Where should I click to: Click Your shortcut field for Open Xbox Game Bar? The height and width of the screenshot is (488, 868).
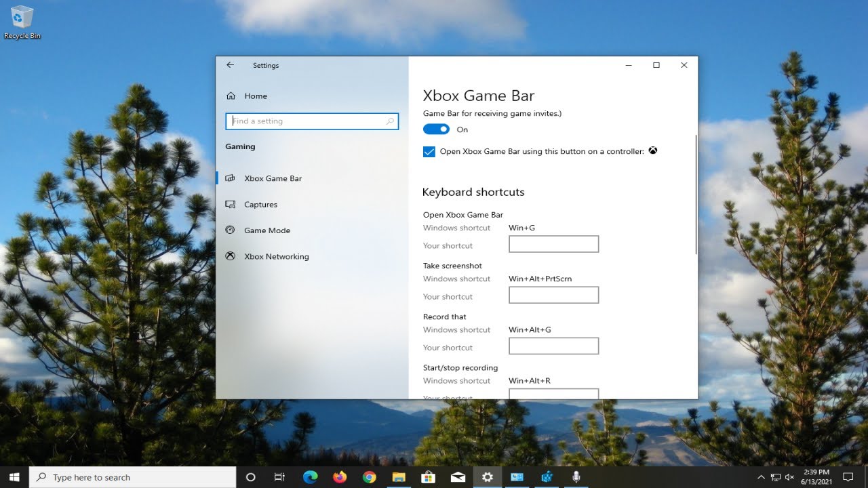click(x=553, y=244)
